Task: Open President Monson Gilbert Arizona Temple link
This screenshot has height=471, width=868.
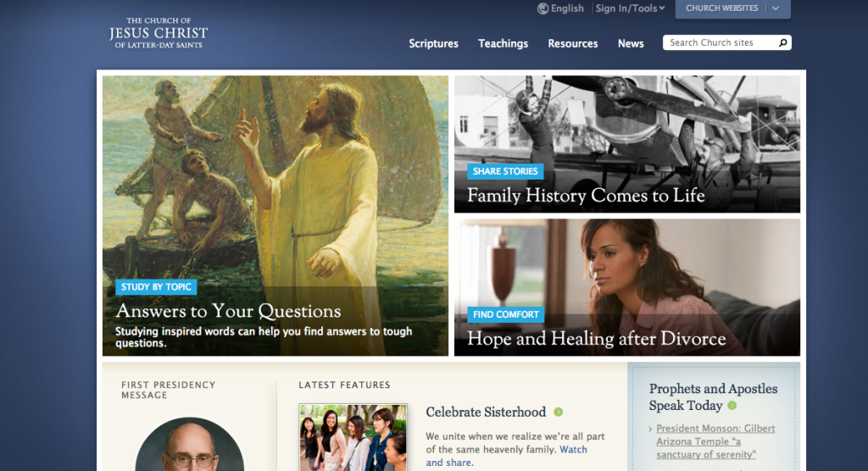Action: (715, 441)
